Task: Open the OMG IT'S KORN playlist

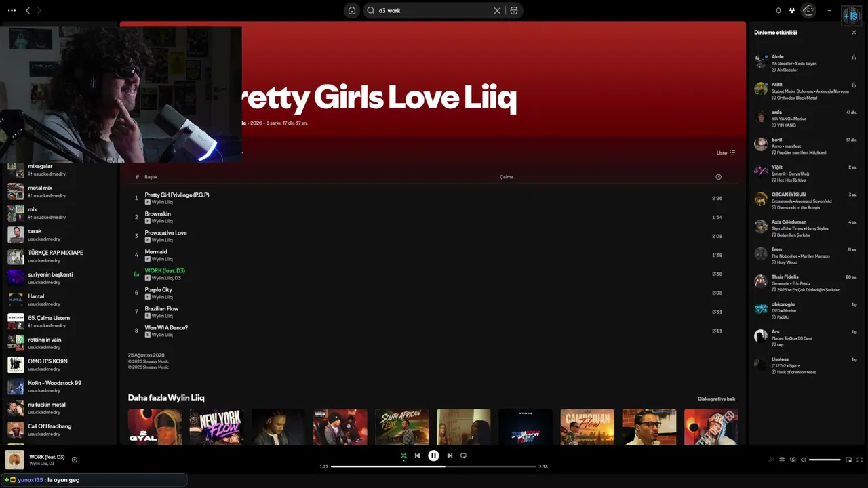Action: (60, 365)
